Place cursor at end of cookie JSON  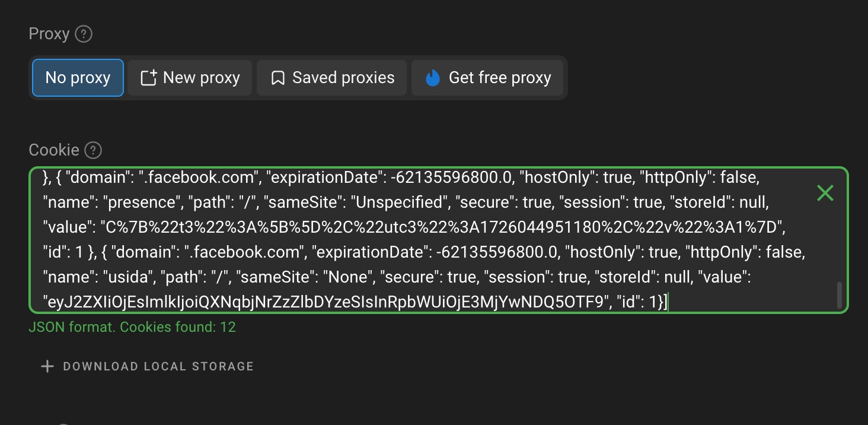pos(668,303)
